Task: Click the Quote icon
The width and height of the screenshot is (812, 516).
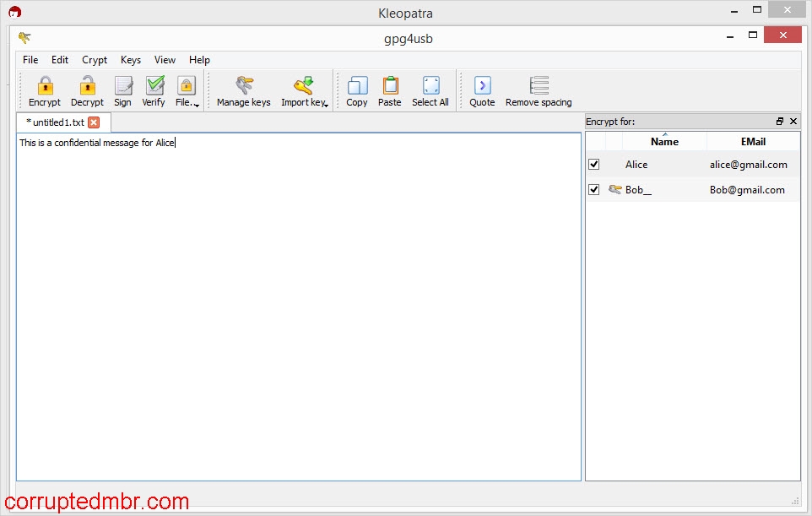Action: click(x=481, y=89)
